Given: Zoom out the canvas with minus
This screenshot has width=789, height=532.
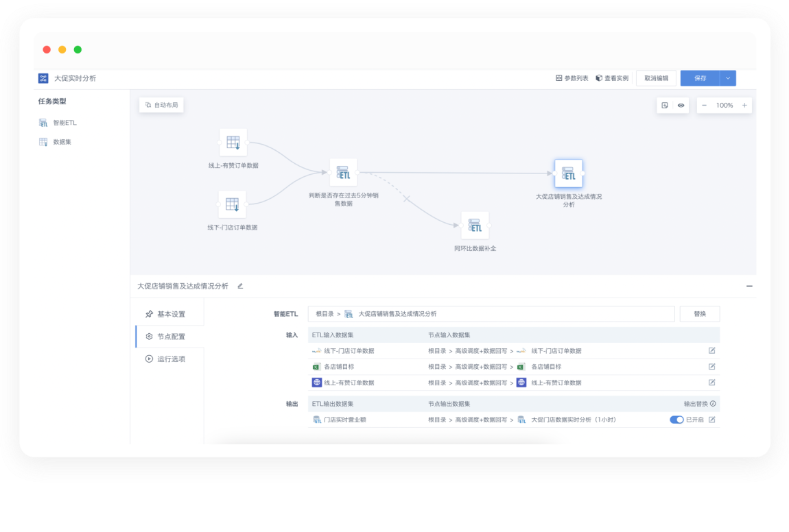Looking at the screenshot, I should (x=705, y=105).
